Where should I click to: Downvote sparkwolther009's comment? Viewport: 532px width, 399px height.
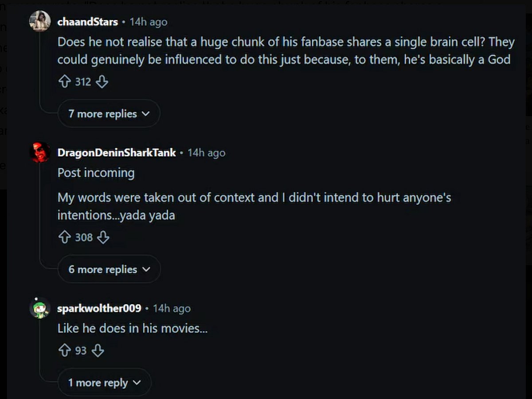(98, 351)
